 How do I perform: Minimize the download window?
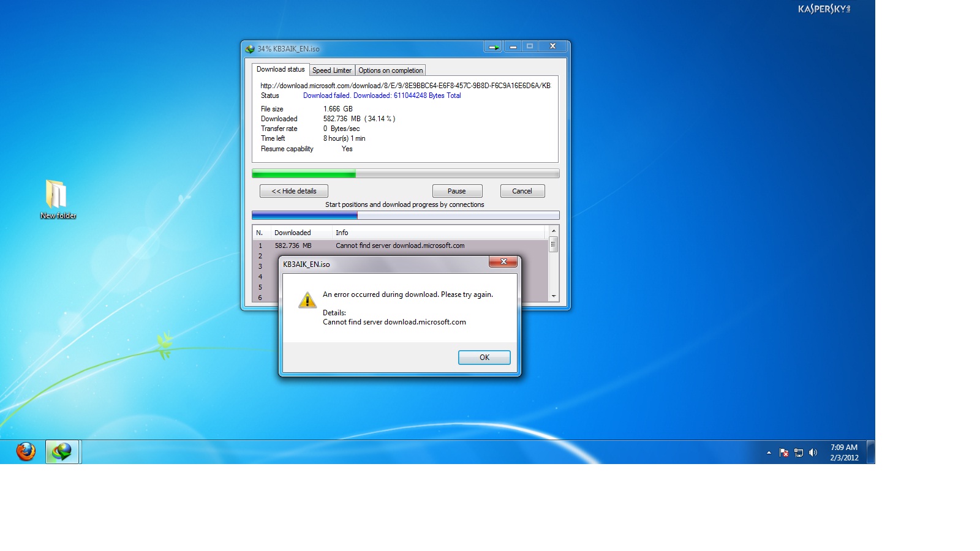click(x=513, y=47)
